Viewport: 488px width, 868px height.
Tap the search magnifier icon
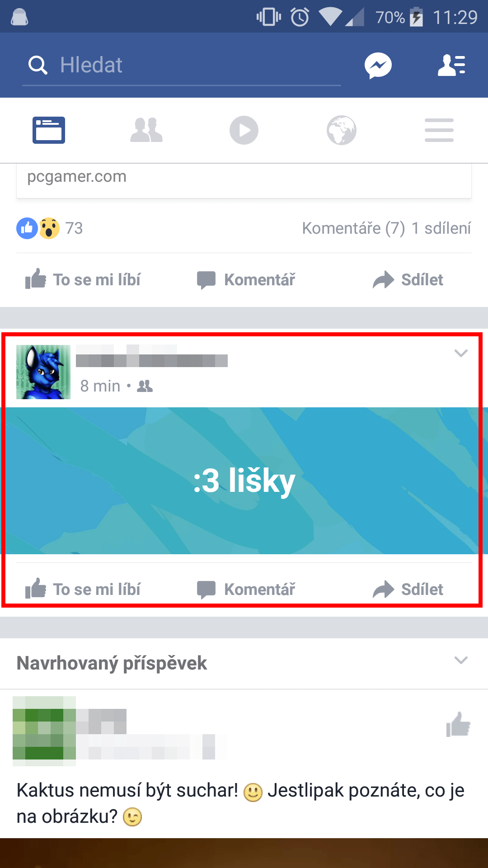(x=38, y=65)
